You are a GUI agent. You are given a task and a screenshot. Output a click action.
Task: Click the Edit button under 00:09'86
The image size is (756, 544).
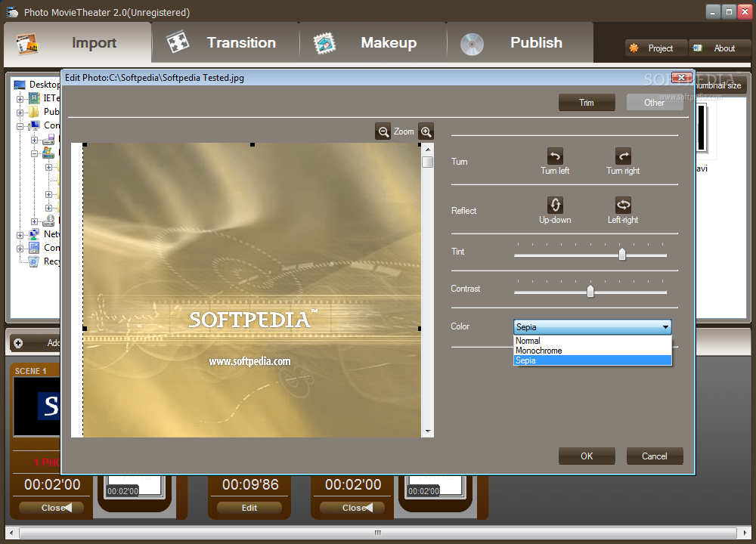tap(249, 508)
